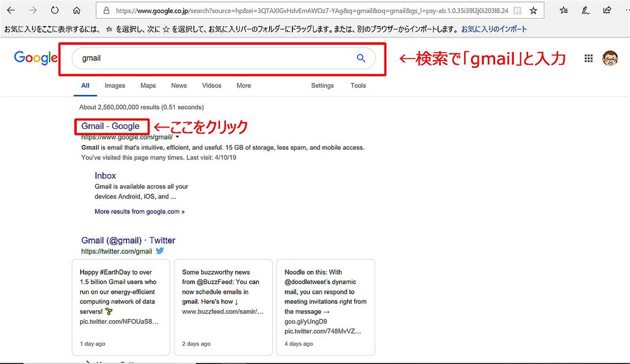Click the browser back arrow
630x364 pixels.
(x=11, y=11)
